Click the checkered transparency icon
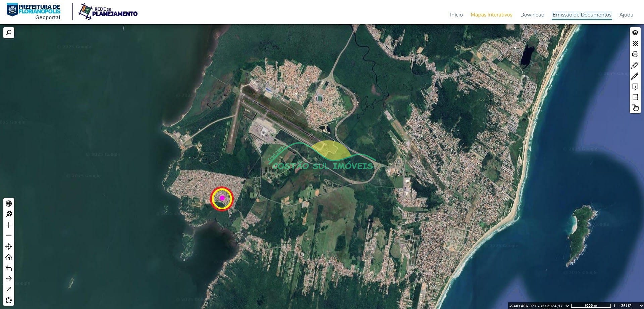This screenshot has width=644, height=309. pos(635,43)
